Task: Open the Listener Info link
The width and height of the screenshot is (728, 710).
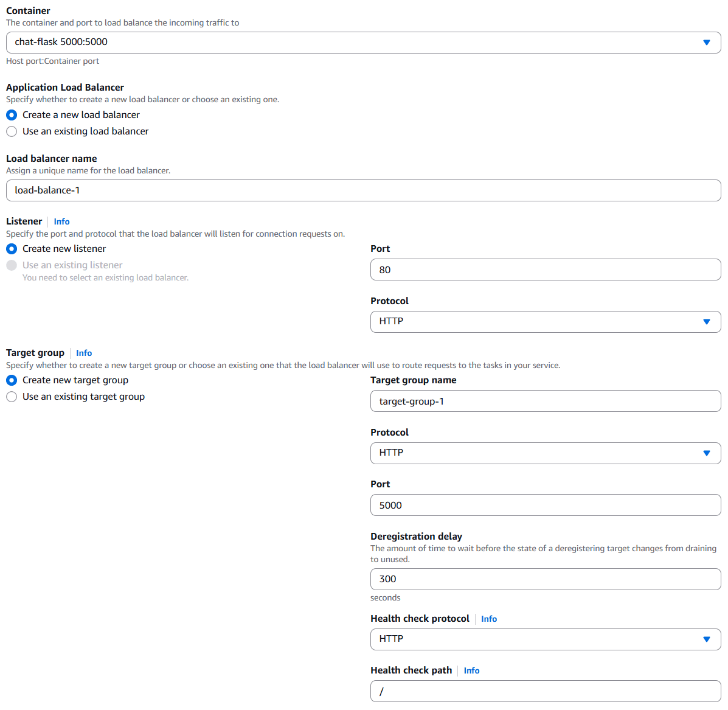Action: point(61,222)
